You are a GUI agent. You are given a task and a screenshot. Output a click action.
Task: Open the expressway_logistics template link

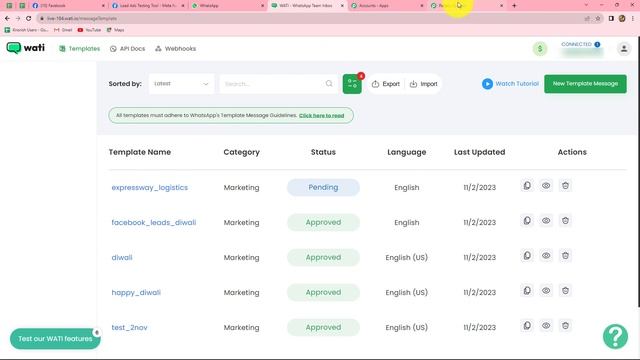[x=150, y=187]
